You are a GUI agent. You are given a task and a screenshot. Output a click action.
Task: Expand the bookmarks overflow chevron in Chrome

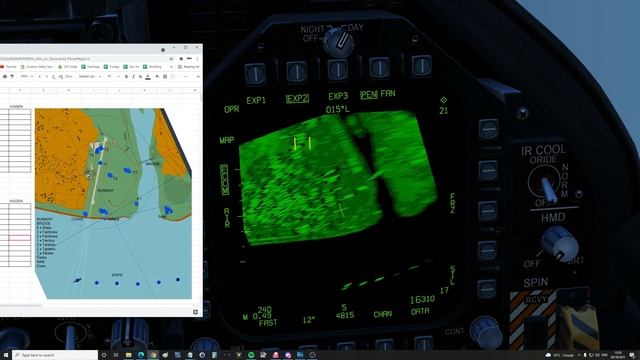click(172, 67)
